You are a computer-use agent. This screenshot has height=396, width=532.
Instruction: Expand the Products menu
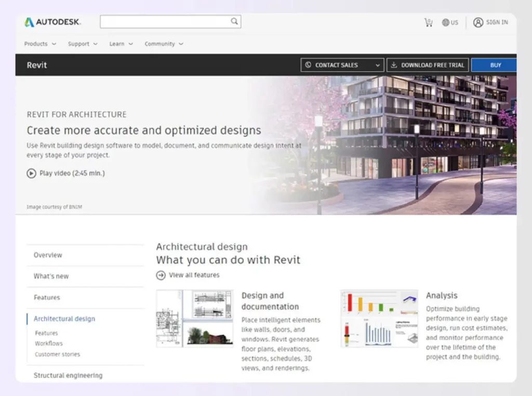point(40,44)
